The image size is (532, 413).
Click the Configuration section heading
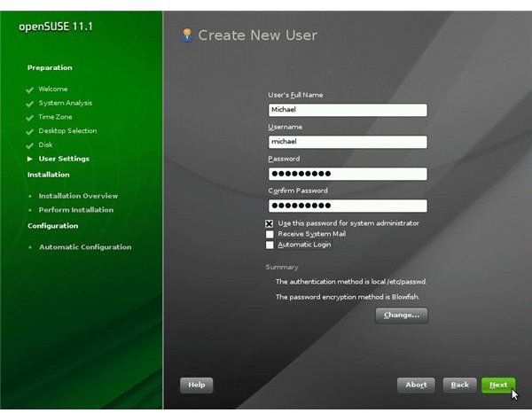click(x=53, y=225)
